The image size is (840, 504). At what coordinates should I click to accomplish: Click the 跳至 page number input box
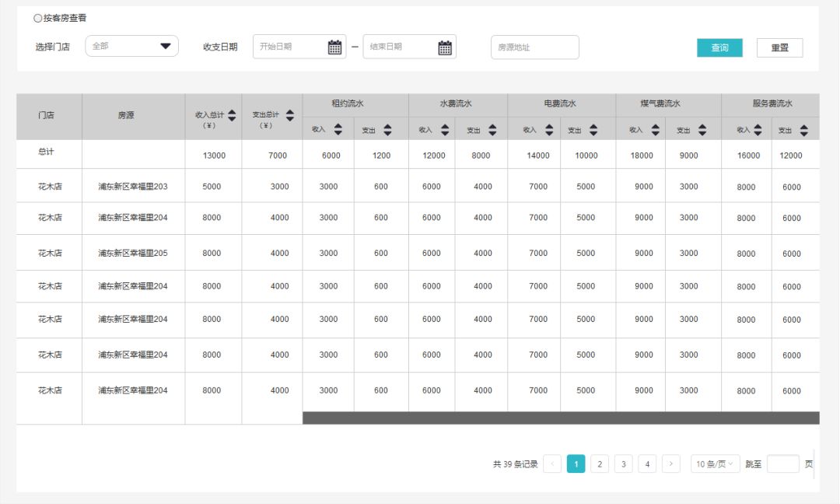point(782,464)
